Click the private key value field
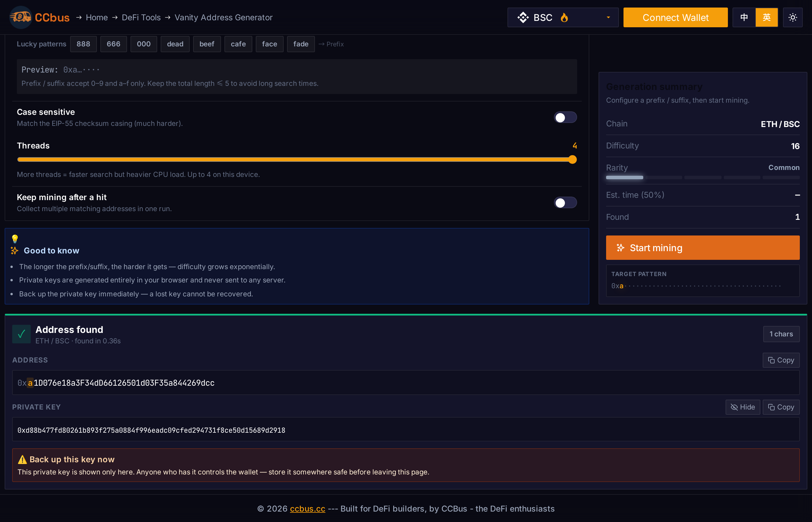 [406, 430]
